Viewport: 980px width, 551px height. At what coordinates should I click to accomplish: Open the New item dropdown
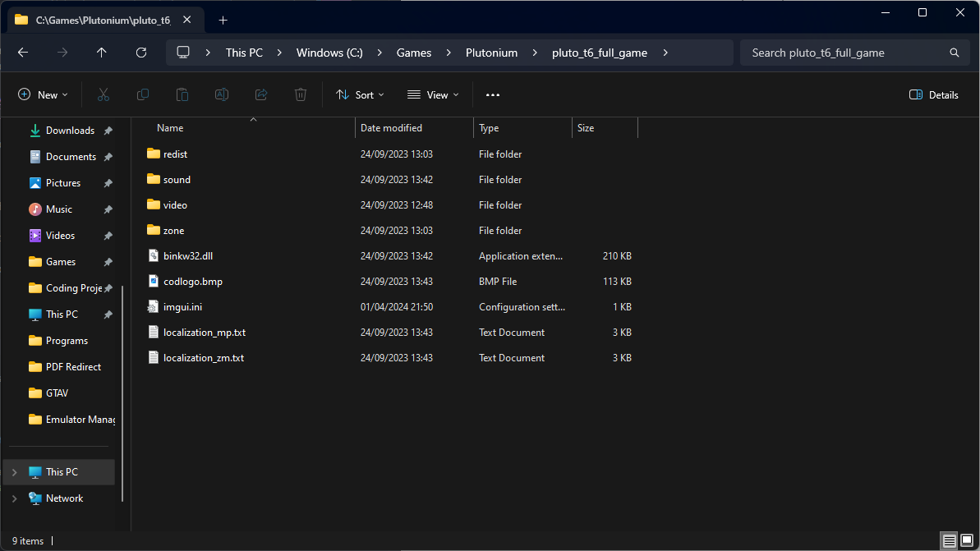pos(43,94)
